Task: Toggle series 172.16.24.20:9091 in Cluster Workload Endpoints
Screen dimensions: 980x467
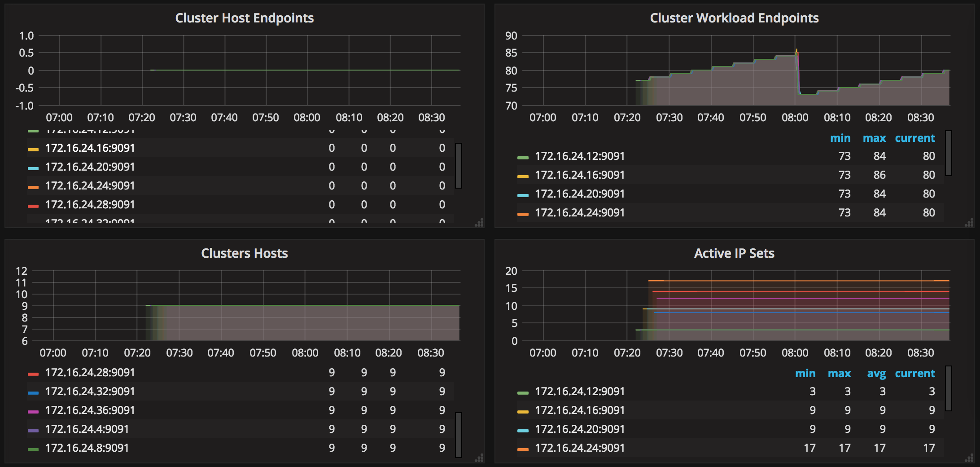Action: [580, 194]
